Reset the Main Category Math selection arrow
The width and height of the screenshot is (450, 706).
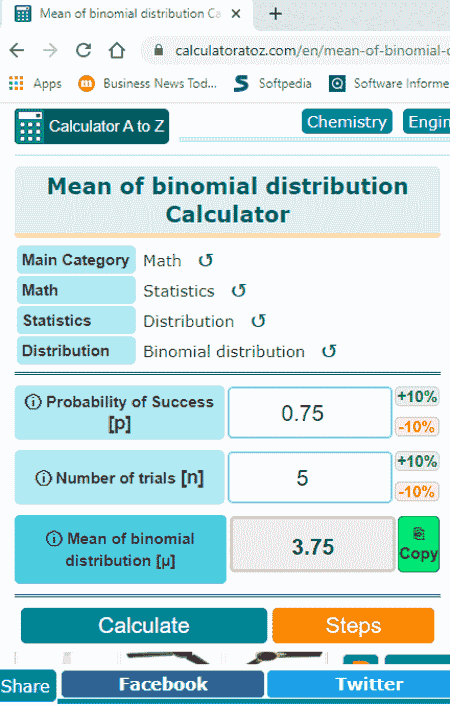206,260
